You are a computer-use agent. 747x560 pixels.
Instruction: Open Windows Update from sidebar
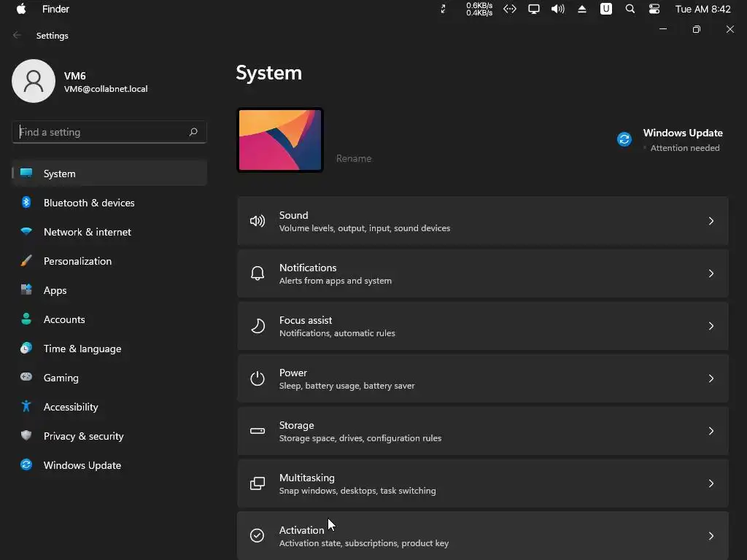tap(109, 465)
